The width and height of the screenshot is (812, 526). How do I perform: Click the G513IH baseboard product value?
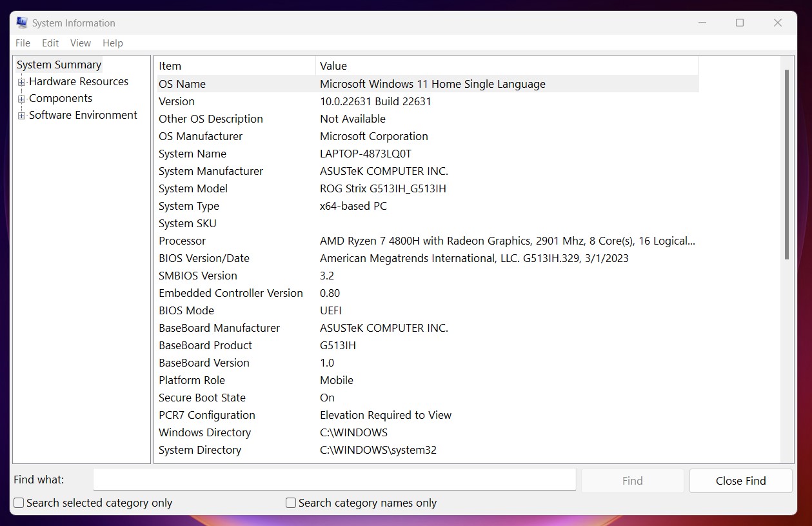point(338,345)
